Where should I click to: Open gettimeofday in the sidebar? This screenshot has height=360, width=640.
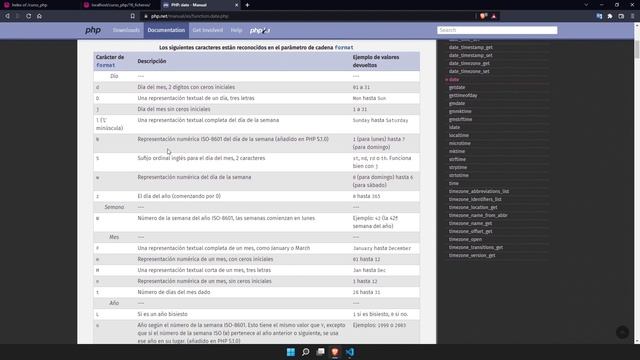click(x=463, y=96)
